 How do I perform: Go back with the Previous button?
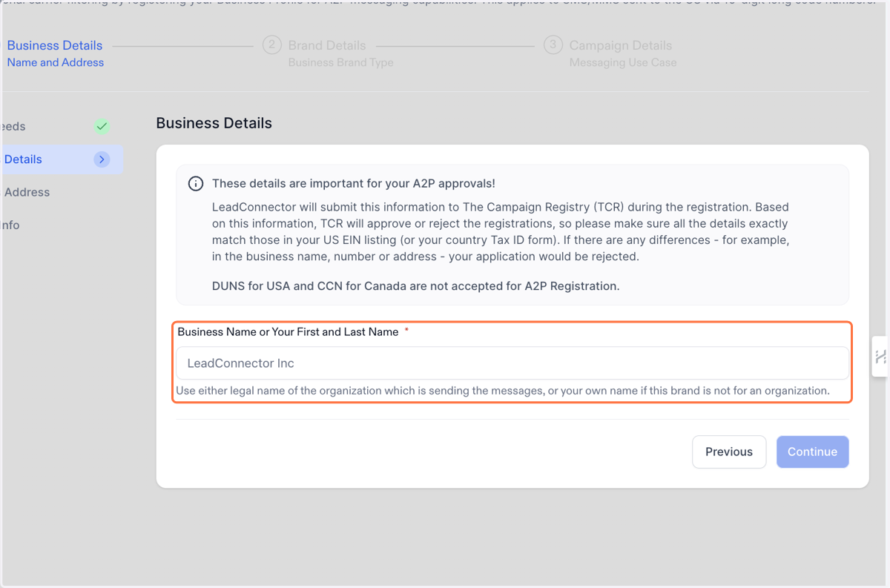point(729,452)
